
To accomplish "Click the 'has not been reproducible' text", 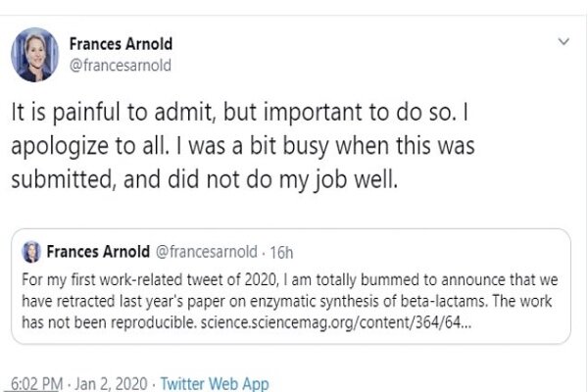I will tap(109, 322).
